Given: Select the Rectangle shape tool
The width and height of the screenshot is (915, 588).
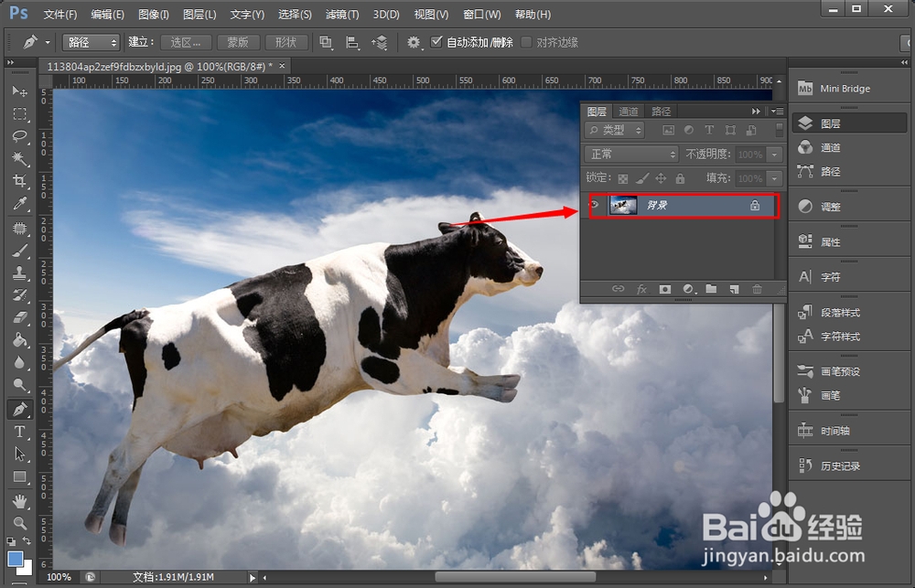Looking at the screenshot, I should pyautogui.click(x=20, y=476).
